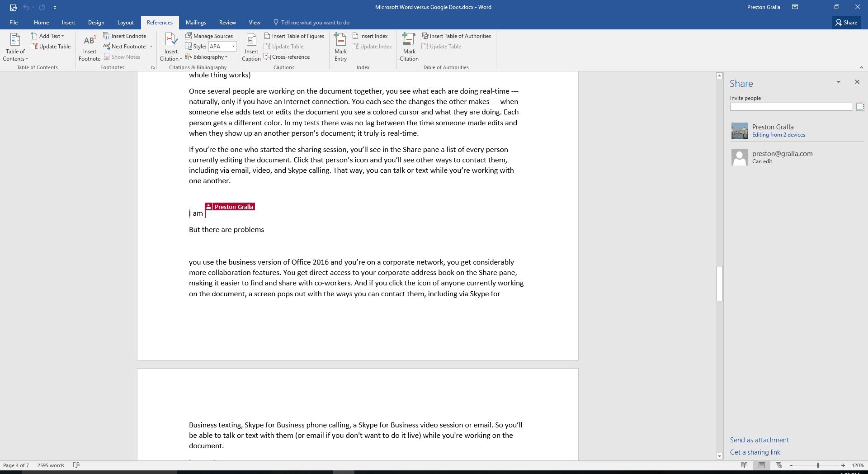Click Send as attachment link
The height and width of the screenshot is (474, 868).
click(x=759, y=440)
